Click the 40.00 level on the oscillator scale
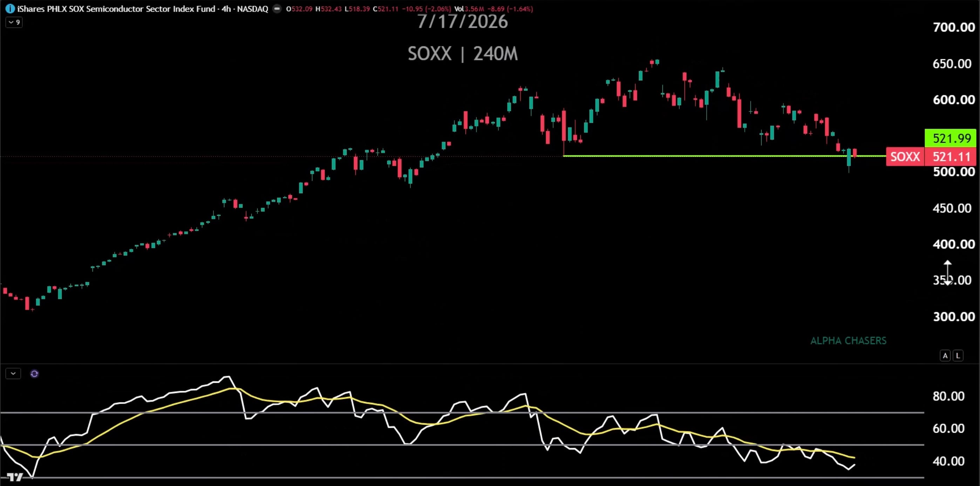This screenshot has width=980, height=486. (x=948, y=461)
